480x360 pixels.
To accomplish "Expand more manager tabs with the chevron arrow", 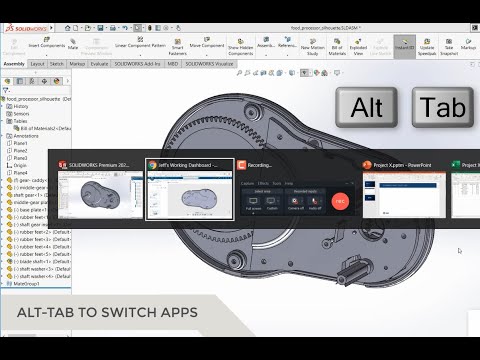I will (68, 81).
